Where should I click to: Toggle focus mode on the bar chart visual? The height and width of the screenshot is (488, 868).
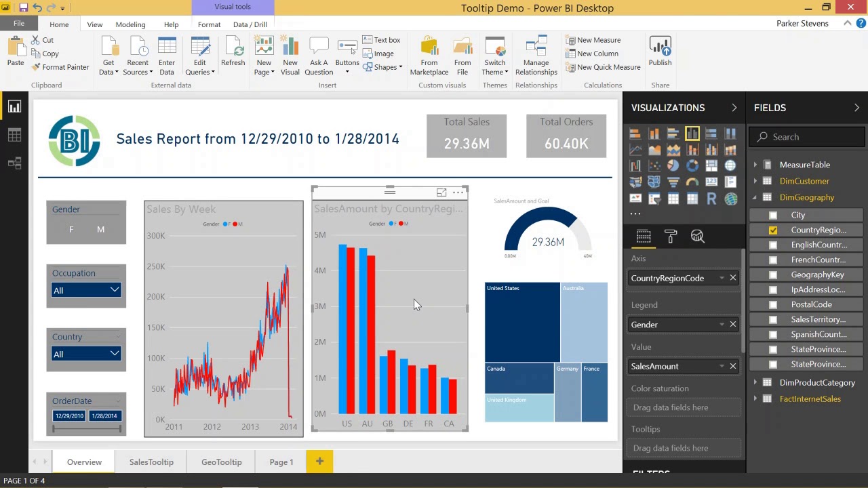[x=441, y=192]
